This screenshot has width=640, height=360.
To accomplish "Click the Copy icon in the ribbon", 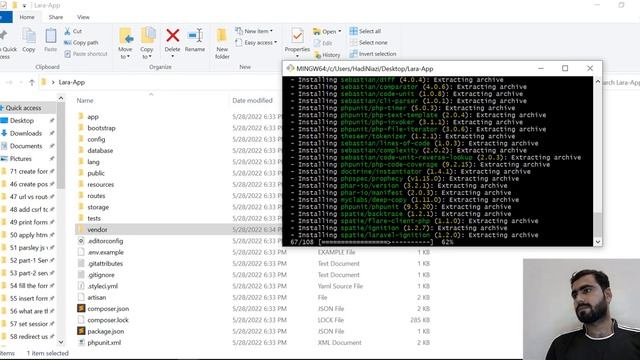I will tap(29, 36).
